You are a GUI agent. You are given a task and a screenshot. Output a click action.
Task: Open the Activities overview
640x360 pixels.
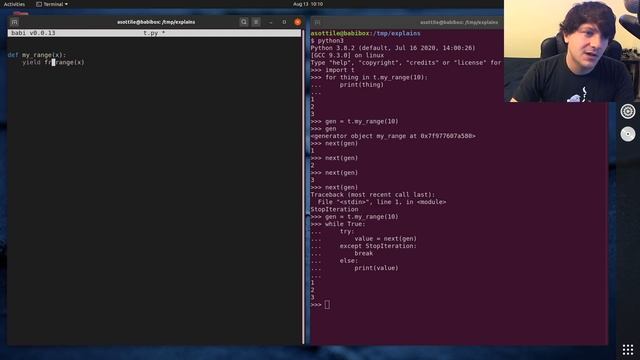(14, 4)
